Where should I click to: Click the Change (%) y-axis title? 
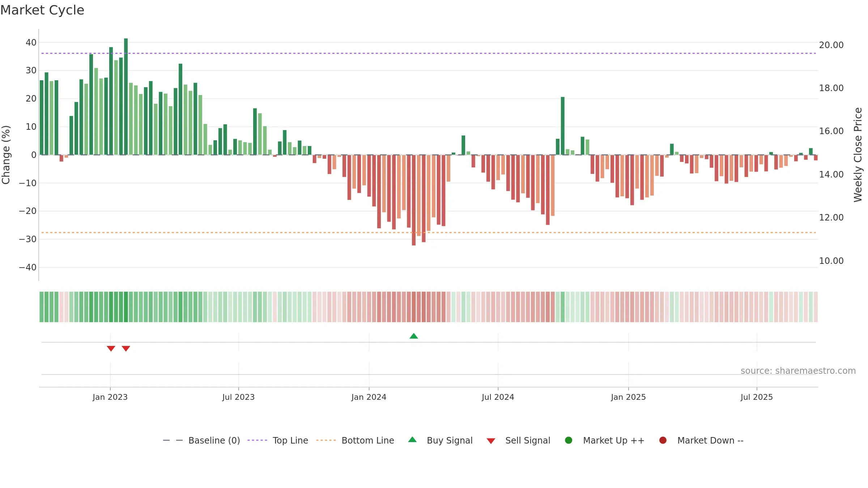[6, 155]
